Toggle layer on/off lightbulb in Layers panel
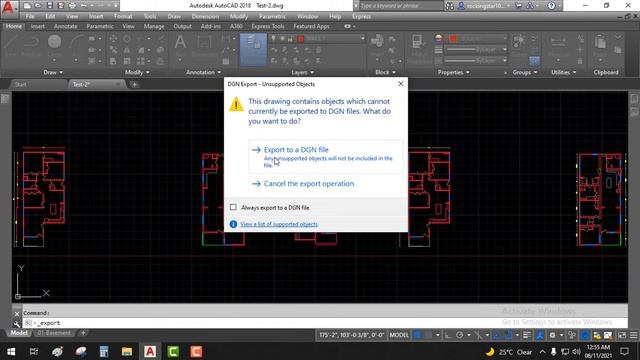The height and width of the screenshot is (360, 640). [x=273, y=38]
